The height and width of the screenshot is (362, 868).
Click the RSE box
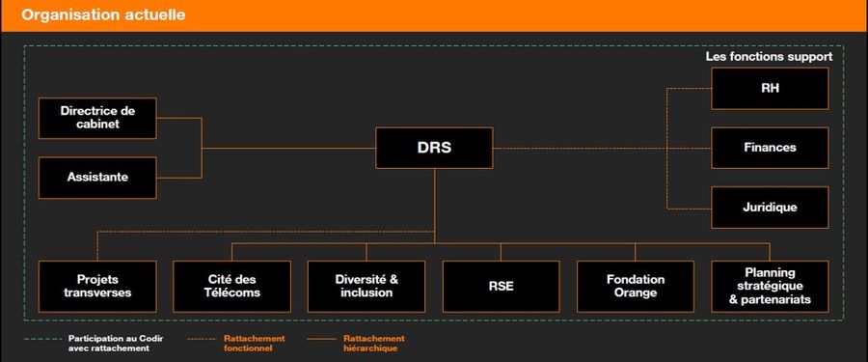501,286
